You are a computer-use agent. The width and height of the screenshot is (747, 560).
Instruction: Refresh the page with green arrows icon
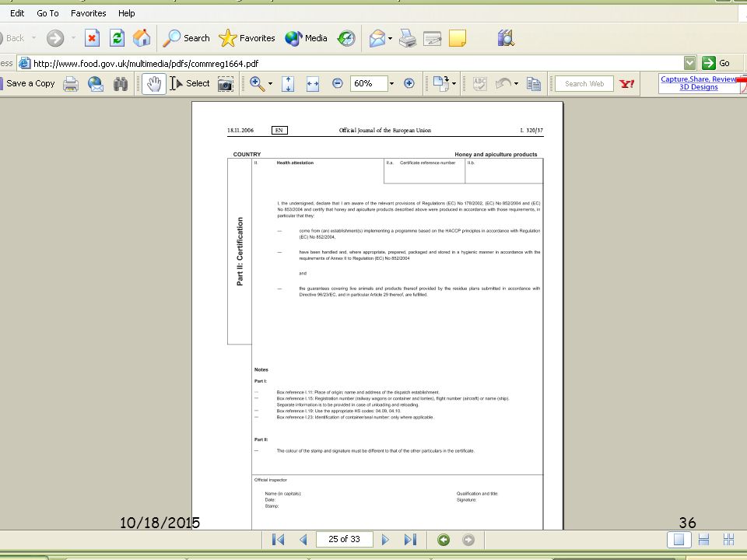pos(117,38)
